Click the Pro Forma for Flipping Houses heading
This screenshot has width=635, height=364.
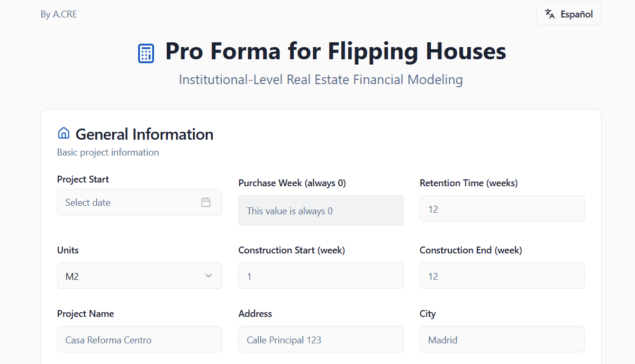click(335, 51)
